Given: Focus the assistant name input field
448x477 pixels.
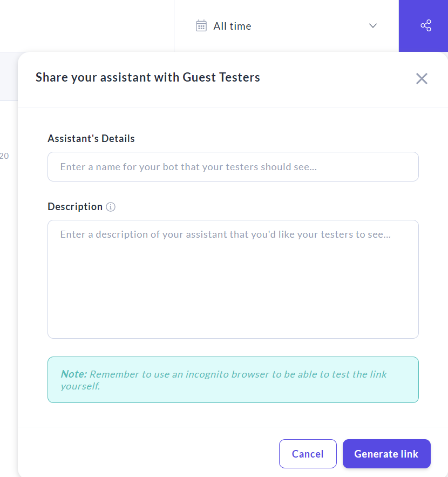Looking at the screenshot, I should coord(233,167).
